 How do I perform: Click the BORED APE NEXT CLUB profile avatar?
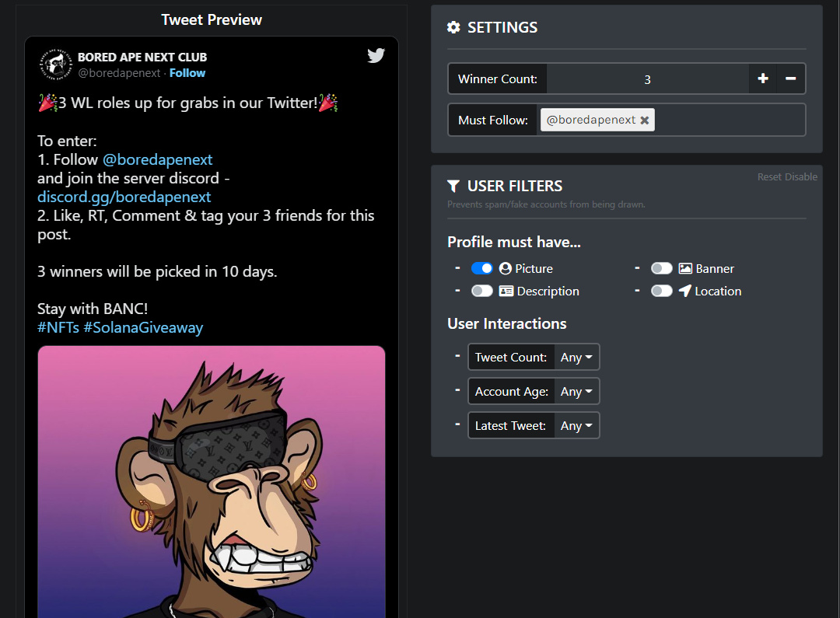coord(55,65)
